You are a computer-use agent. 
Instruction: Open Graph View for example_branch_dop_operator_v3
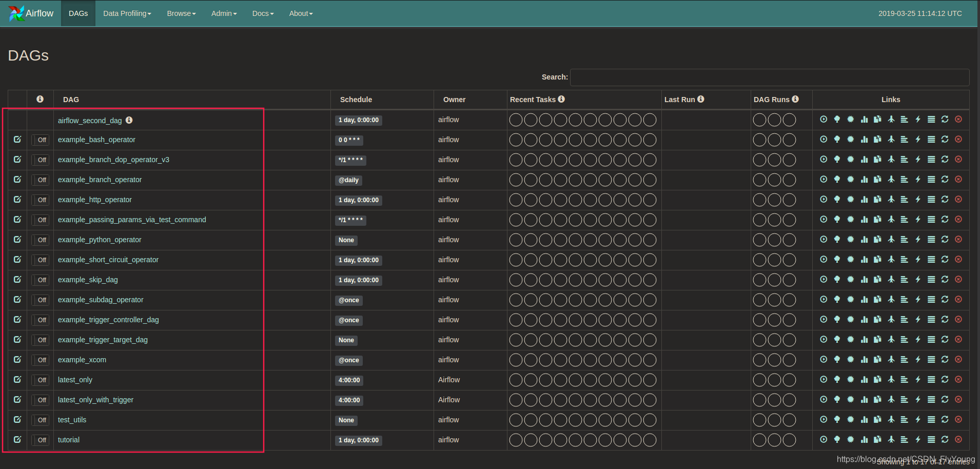click(850, 160)
